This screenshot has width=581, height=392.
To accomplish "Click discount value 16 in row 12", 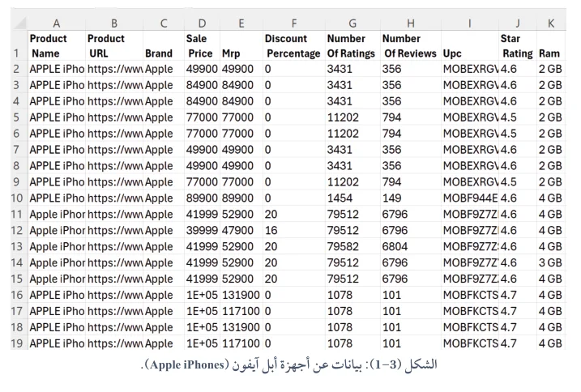I will 294,231.
